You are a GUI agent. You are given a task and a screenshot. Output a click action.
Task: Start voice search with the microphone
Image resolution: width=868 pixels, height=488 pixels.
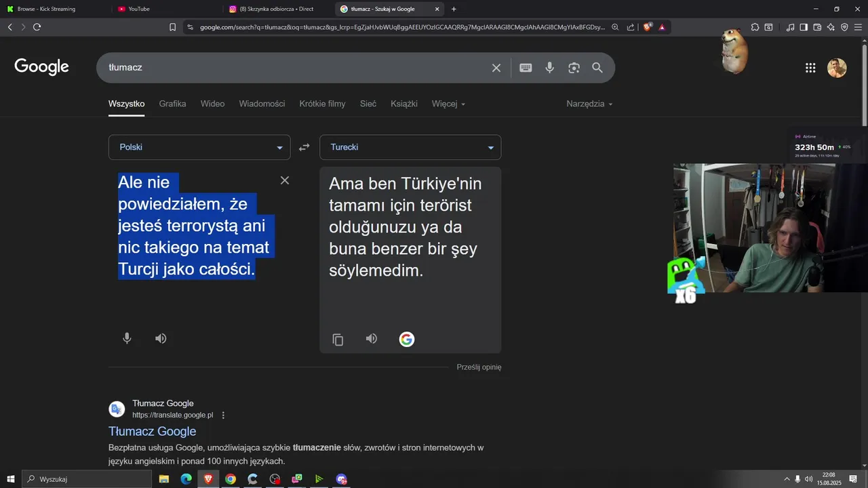[550, 68]
